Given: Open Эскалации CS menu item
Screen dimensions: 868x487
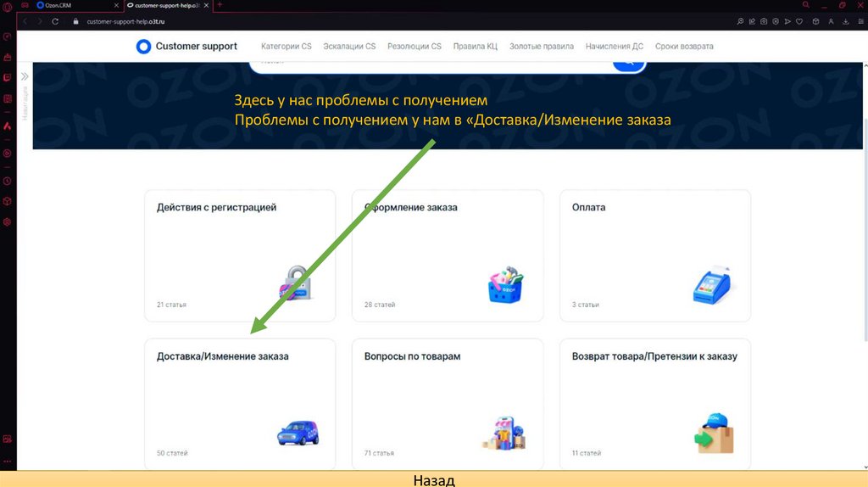Looking at the screenshot, I should (x=349, y=47).
